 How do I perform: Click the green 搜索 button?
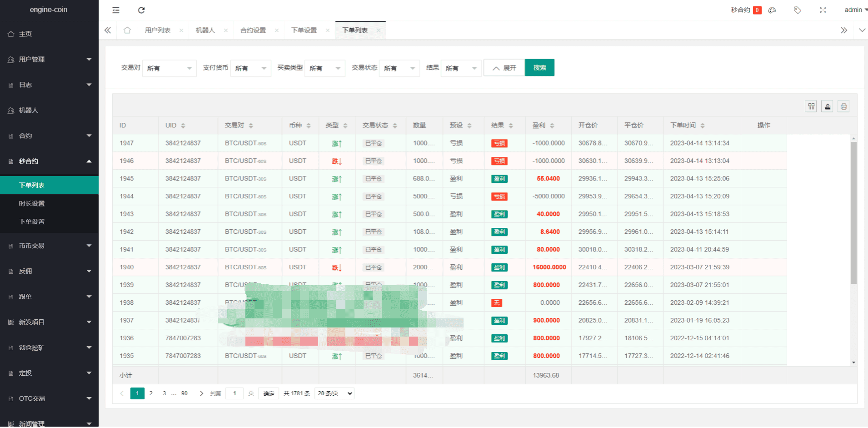pos(539,68)
